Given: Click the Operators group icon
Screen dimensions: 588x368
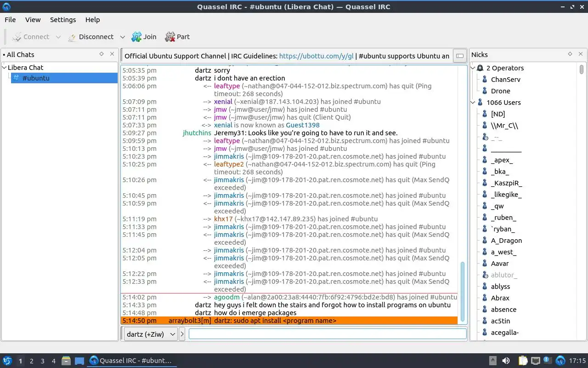Looking at the screenshot, I should coord(480,68).
